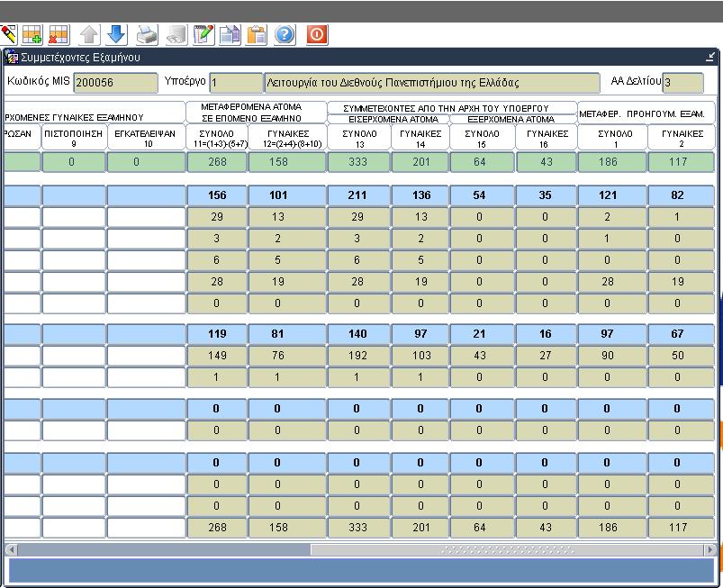
Task: Click the horizontal scrollbar right arrow
Action: [710, 549]
